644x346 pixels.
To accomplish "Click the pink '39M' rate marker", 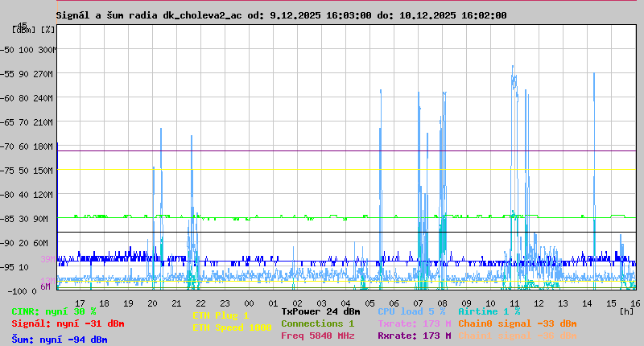I will pyautogui.click(x=47, y=259).
